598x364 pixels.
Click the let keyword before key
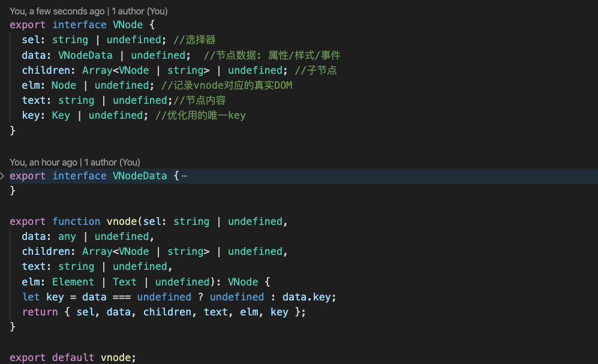pos(31,297)
